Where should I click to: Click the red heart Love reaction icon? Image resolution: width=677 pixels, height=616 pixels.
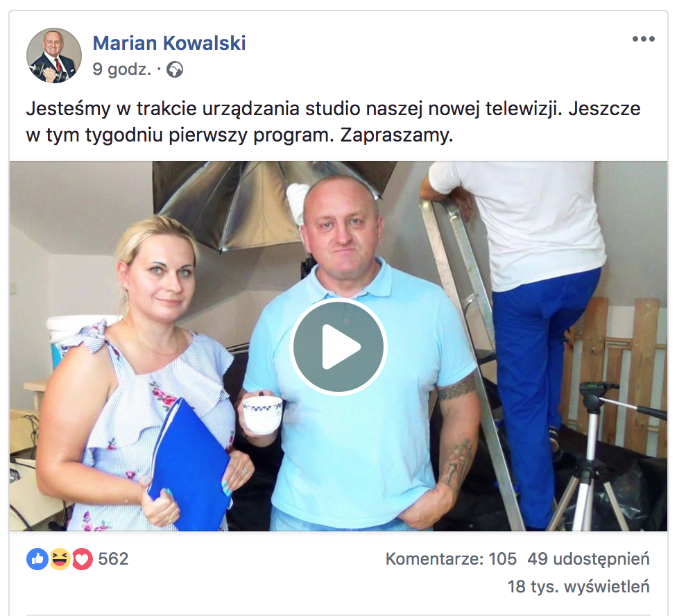point(82,559)
